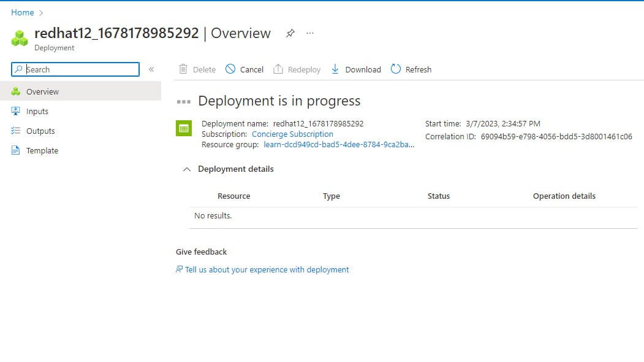Click the Delete trash icon
This screenshot has width=644, height=362.
pos(183,69)
